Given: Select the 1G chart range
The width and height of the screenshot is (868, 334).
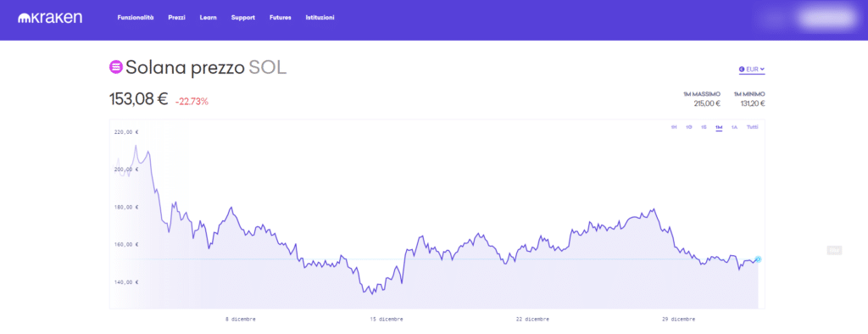Looking at the screenshot, I should [688, 127].
